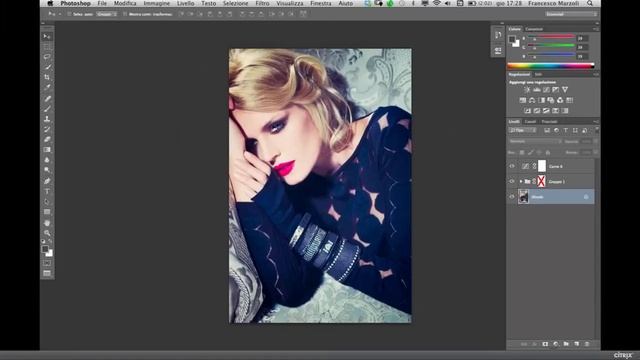The height and width of the screenshot is (360, 640).
Task: Click foreground color swatch in toolbar
Action: click(45, 249)
